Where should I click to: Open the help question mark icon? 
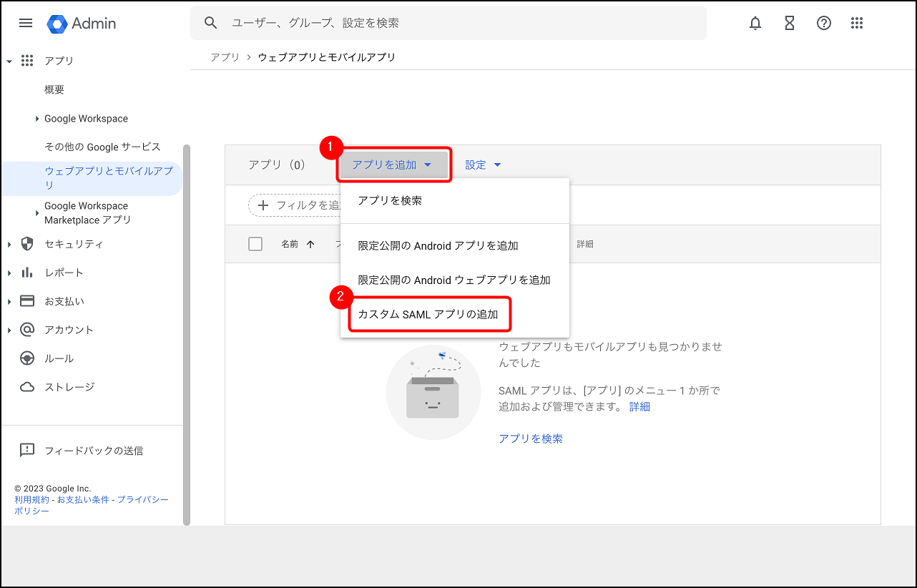(x=824, y=23)
